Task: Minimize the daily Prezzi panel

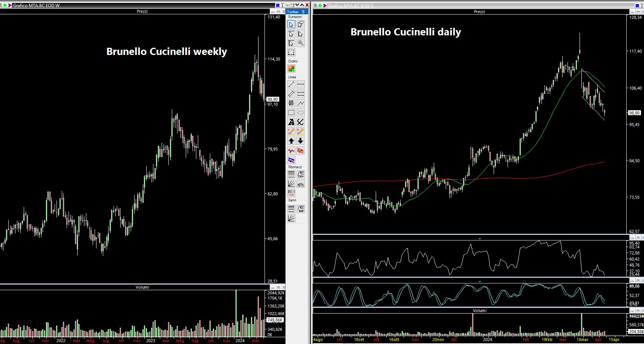Action: click(x=633, y=12)
